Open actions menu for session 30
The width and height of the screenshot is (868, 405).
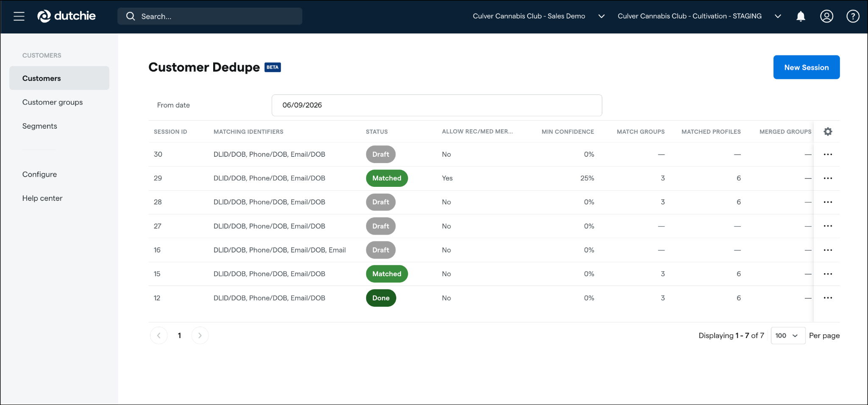click(x=828, y=154)
